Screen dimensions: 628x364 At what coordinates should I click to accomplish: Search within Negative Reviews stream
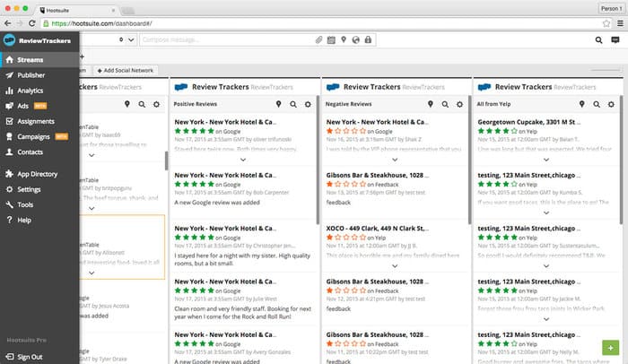pyautogui.click(x=445, y=104)
